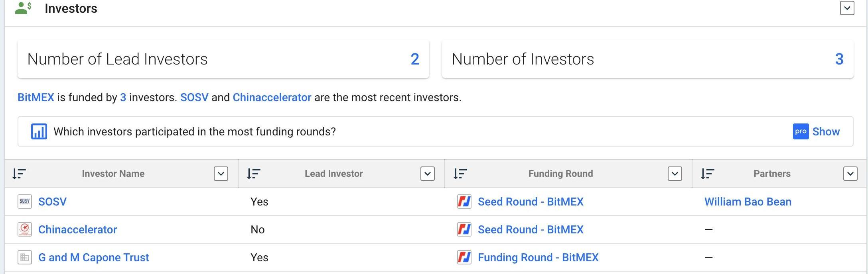Collapse the Investors section with the chevron
The height and width of the screenshot is (274, 868).
847,8
